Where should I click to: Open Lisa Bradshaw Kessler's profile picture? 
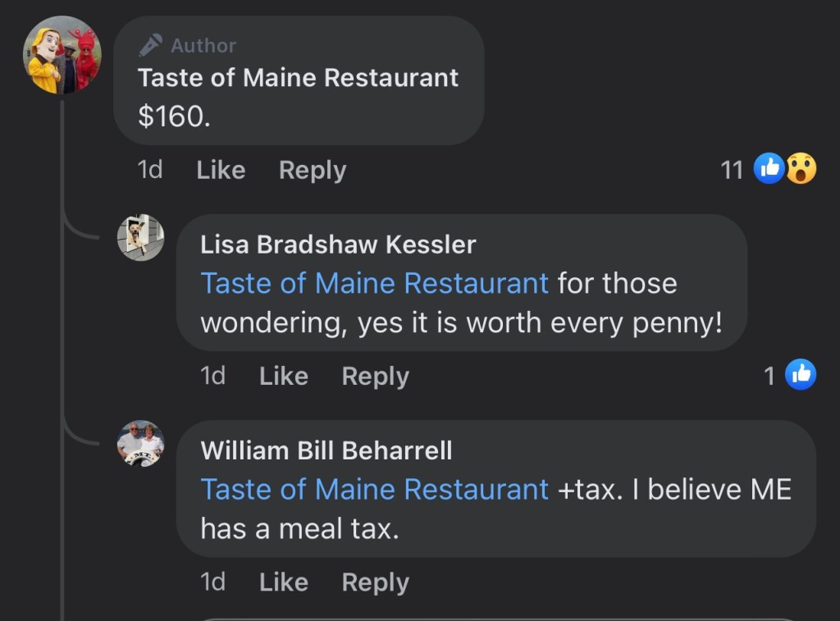(141, 238)
